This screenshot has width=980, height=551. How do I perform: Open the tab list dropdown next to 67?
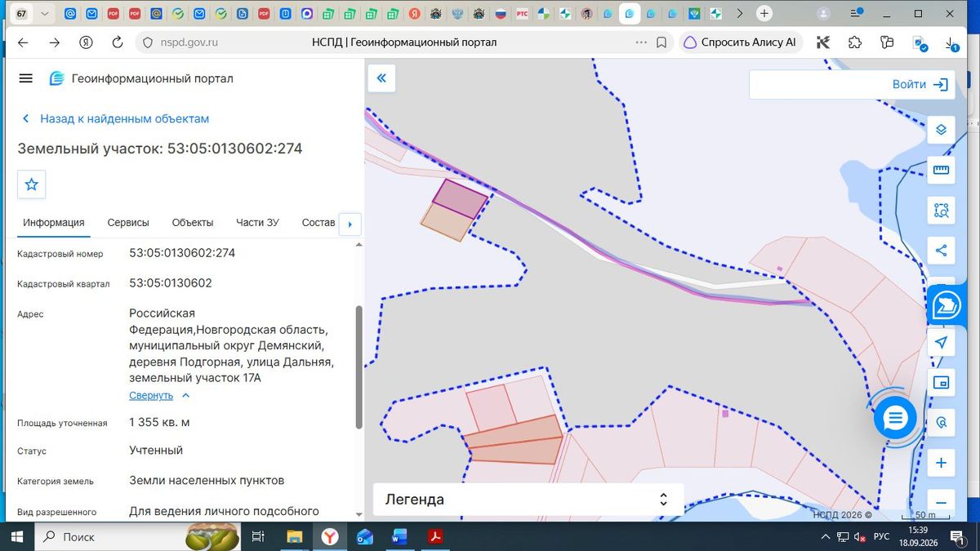click(x=45, y=14)
